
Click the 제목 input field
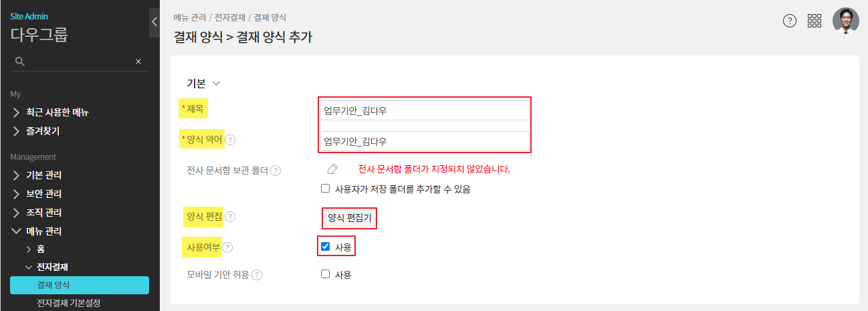pos(425,110)
